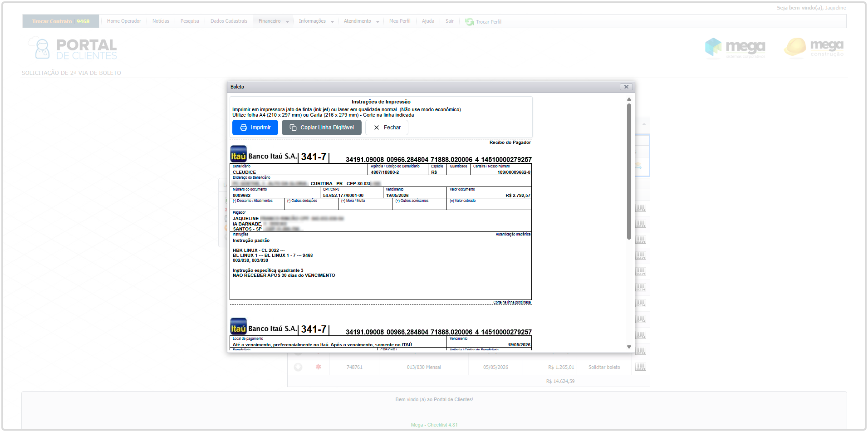Open the Pesquisa menu item
The width and height of the screenshot is (868, 432).
click(x=190, y=21)
